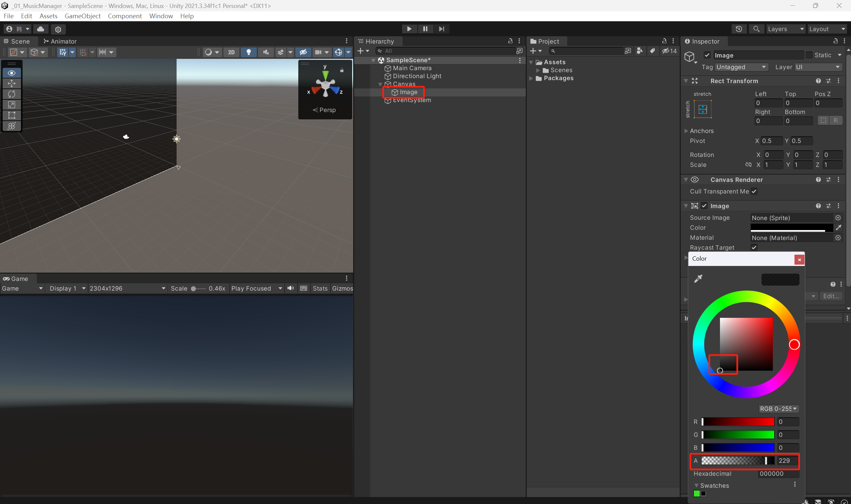Image resolution: width=851 pixels, height=504 pixels.
Task: Click the Stats button in Game view
Action: coord(320,288)
